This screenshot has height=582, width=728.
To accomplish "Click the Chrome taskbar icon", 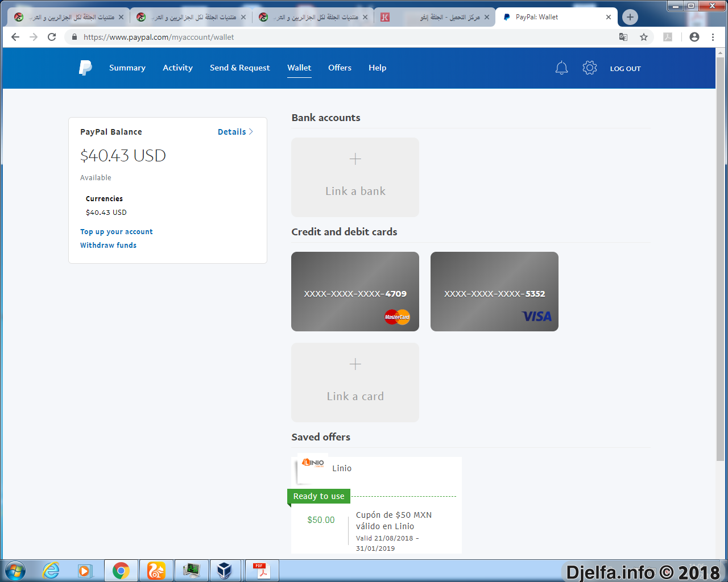I will point(121,571).
